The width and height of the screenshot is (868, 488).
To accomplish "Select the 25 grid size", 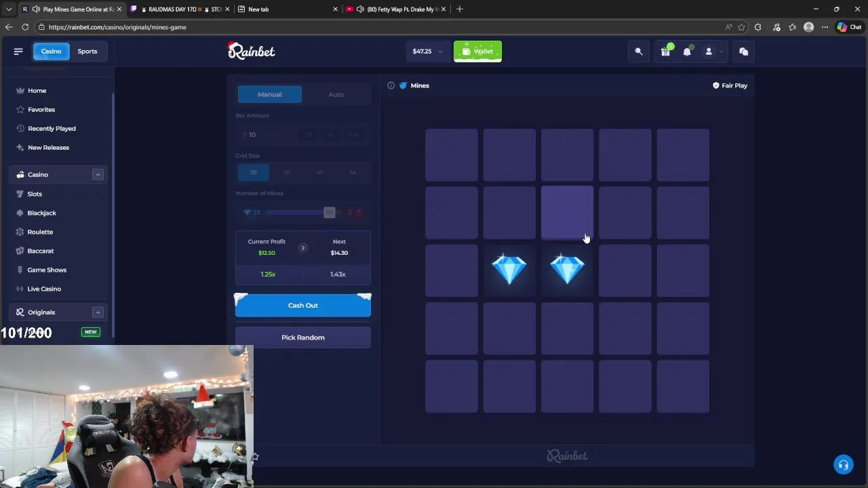I will click(254, 173).
